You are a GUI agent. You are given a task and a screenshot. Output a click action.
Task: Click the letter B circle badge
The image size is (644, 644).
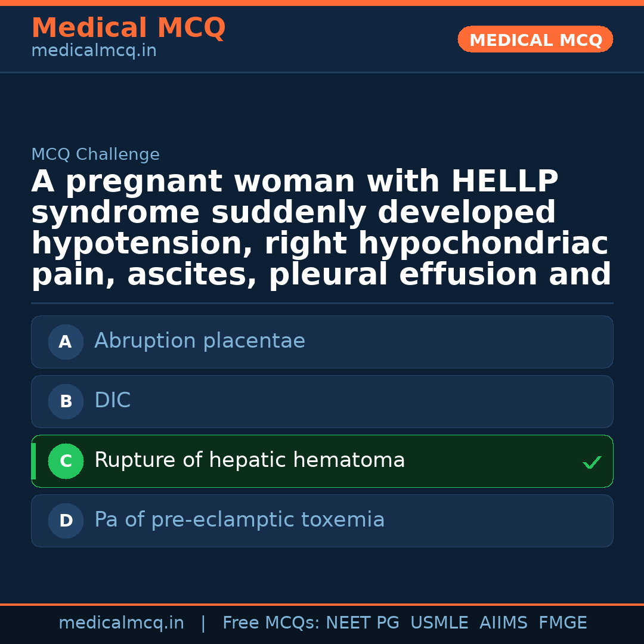[x=66, y=402]
